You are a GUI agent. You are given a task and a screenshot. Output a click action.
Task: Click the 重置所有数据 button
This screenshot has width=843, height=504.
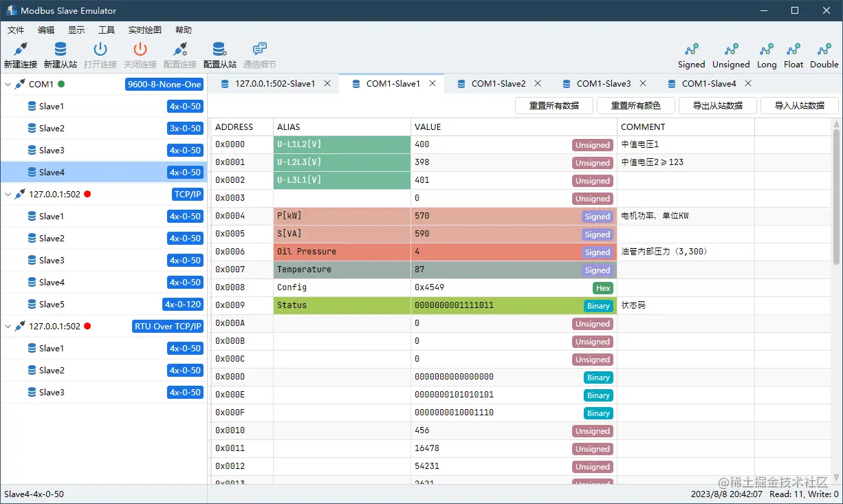(554, 105)
